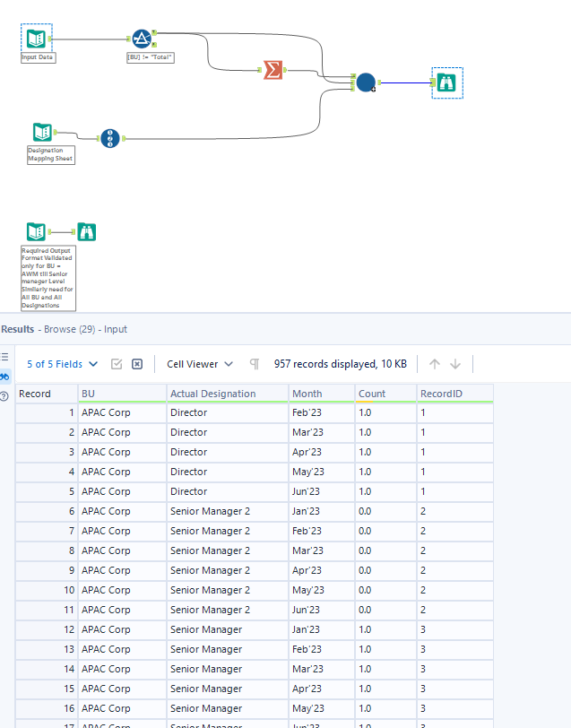Select the Browse tool beside Required Output

[x=87, y=231]
